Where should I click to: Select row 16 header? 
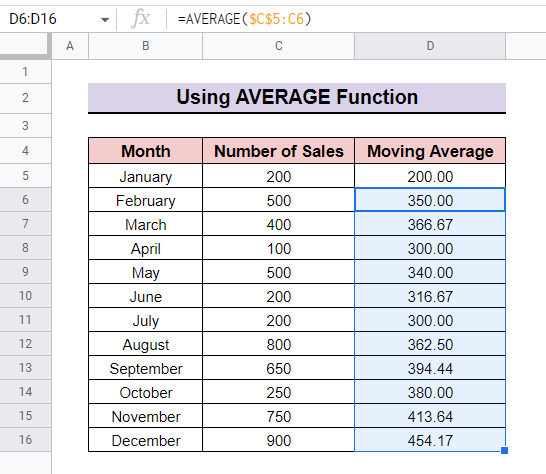point(25,440)
